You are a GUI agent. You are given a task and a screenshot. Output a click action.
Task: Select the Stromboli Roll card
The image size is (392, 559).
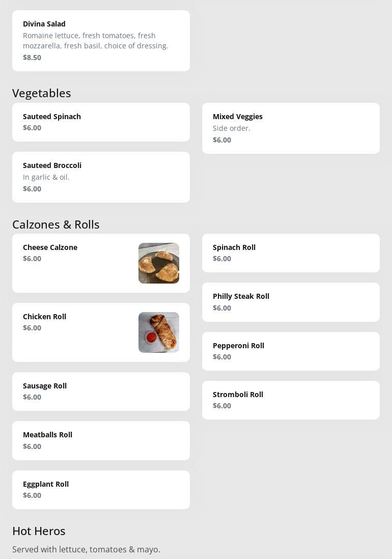291,400
